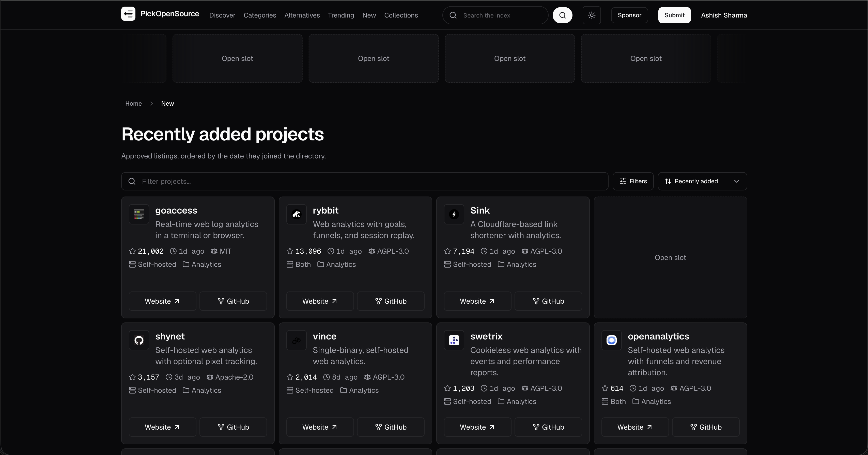Screen dimensions: 868x455
Task: Click the breadcrumb chevron separator
Action: pyautogui.click(x=152, y=104)
